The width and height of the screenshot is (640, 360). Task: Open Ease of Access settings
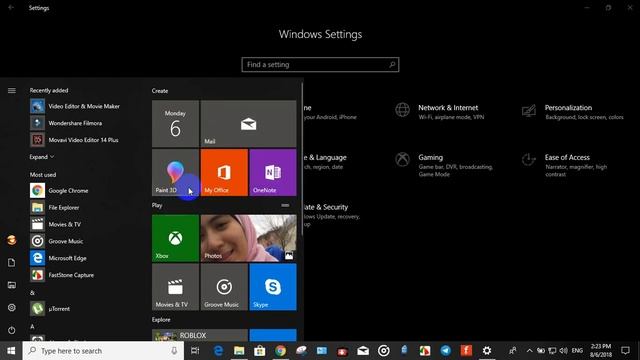click(565, 164)
